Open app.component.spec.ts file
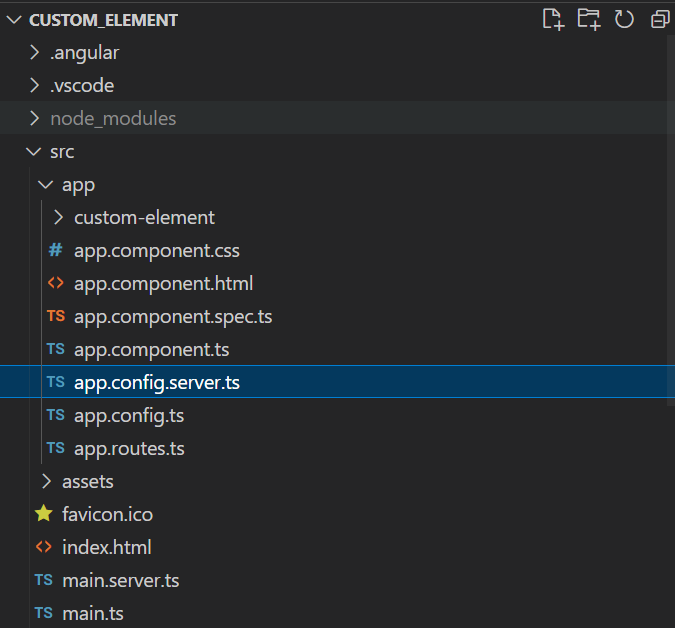 click(173, 316)
